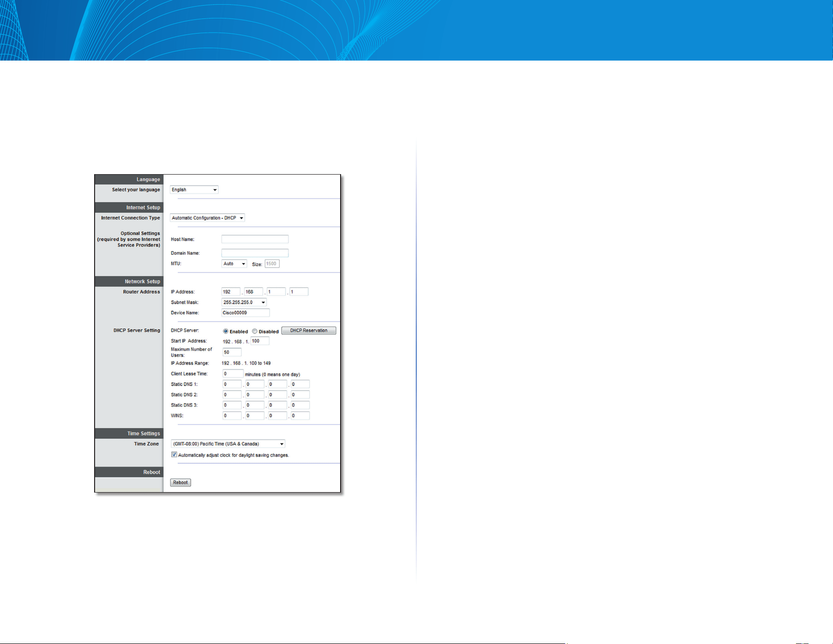Viewport: 833px width, 644px height.
Task: Click the first octet of Static DNS 1
Action: (232, 384)
